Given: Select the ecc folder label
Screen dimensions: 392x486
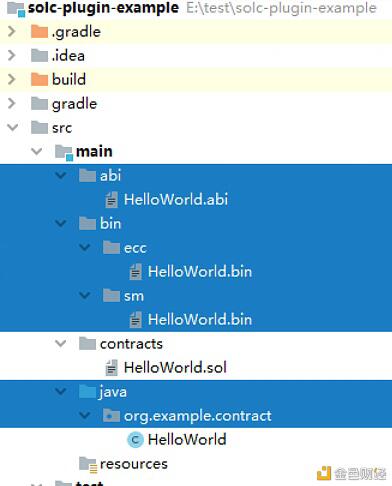Looking at the screenshot, I should pos(135,248).
